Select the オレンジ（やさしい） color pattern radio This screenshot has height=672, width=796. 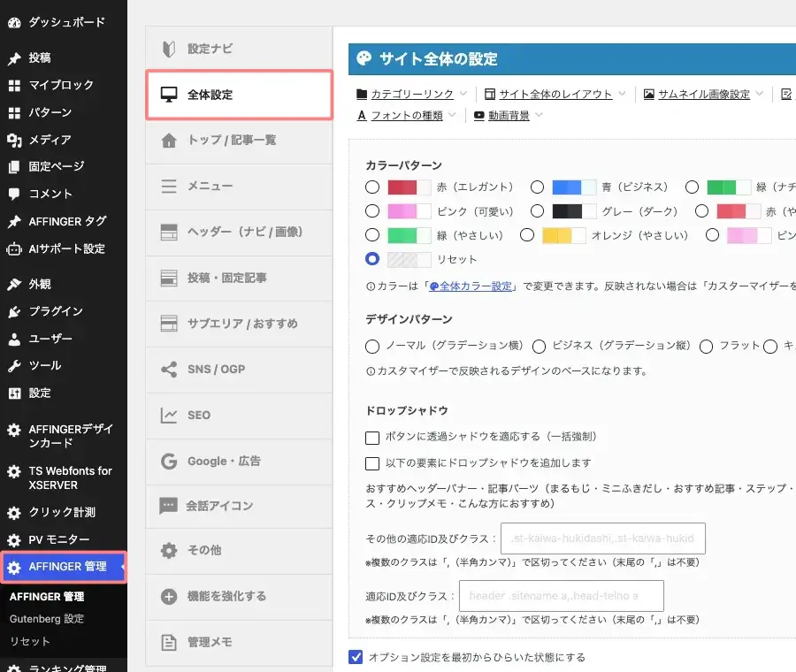pos(527,235)
